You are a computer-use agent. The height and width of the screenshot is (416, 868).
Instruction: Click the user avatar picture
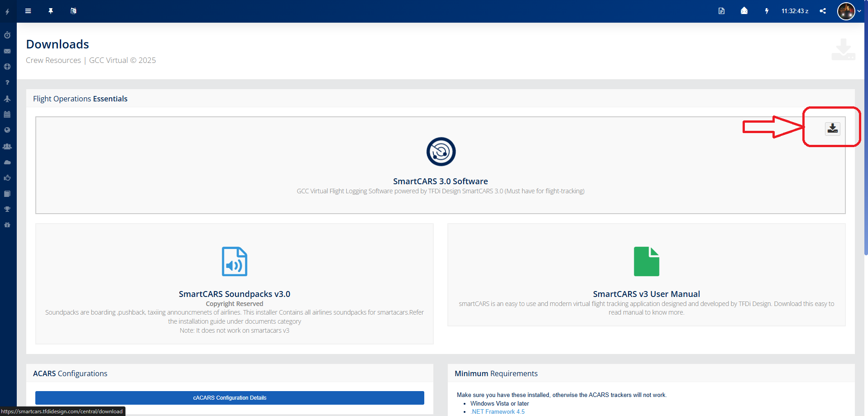846,11
